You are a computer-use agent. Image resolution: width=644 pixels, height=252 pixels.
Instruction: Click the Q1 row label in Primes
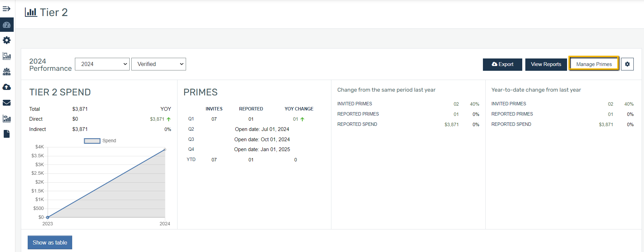191,119
